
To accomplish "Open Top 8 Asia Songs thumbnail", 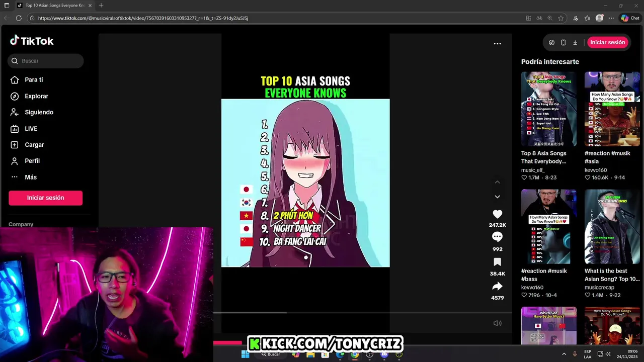I will 548,109.
